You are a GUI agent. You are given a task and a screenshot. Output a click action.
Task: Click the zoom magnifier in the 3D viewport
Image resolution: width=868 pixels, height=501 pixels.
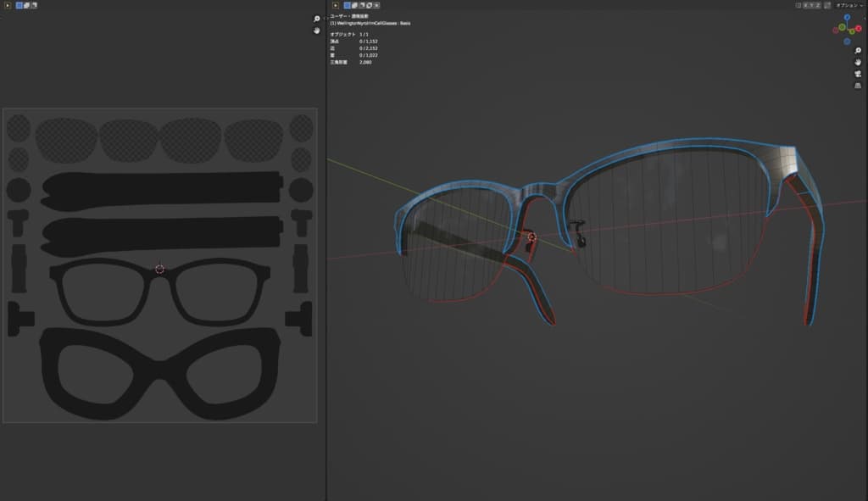point(858,51)
